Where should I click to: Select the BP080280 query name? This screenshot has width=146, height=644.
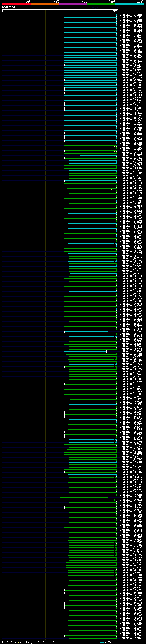coord(8,8)
